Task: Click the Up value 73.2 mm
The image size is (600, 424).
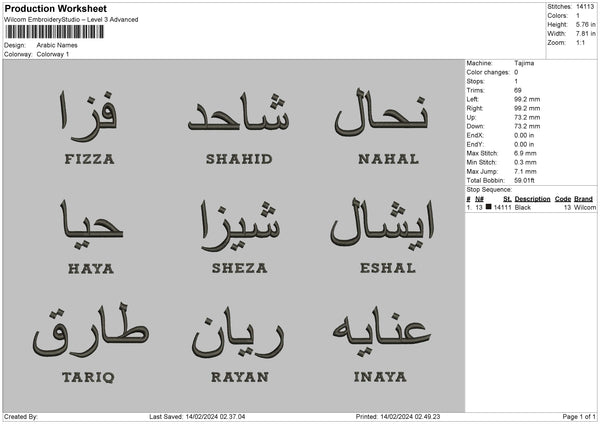Action: (527, 117)
